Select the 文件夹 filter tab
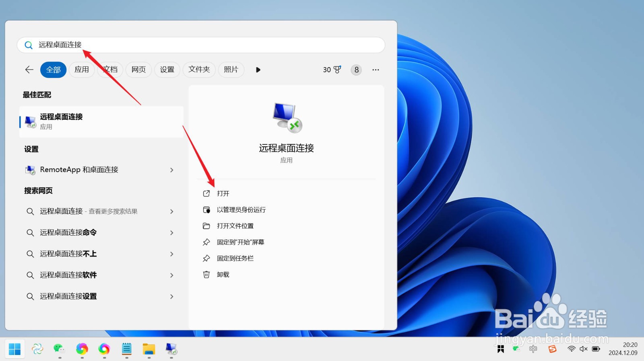644x361 pixels. pyautogui.click(x=199, y=70)
